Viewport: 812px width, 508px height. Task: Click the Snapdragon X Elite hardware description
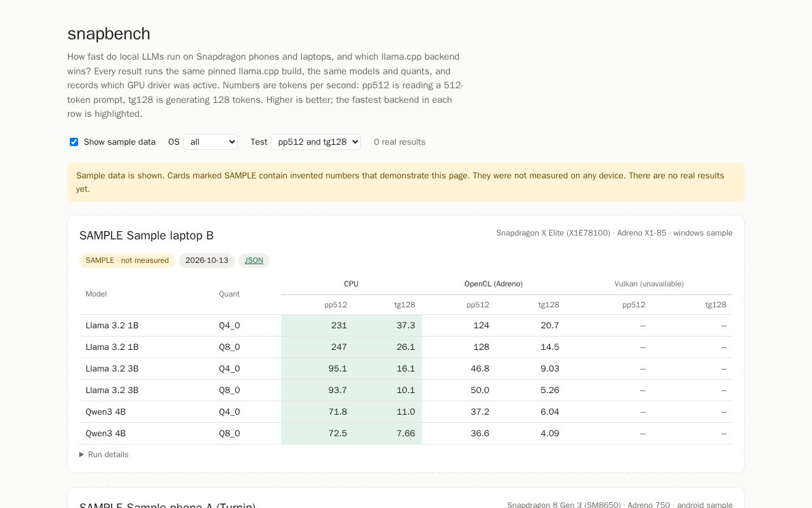614,233
